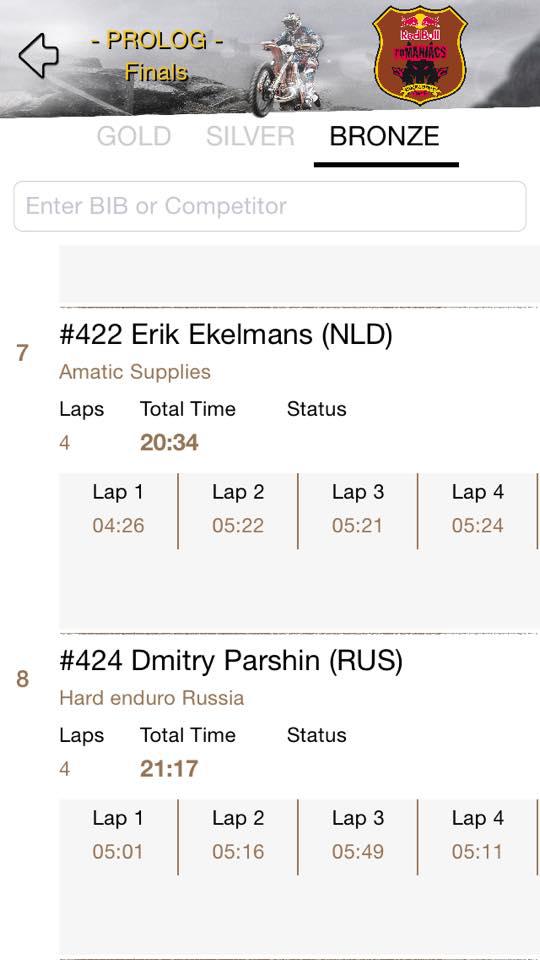This screenshot has height=960, width=540.
Task: Open competitor #422 Erik Ekelmans
Action: [226, 335]
